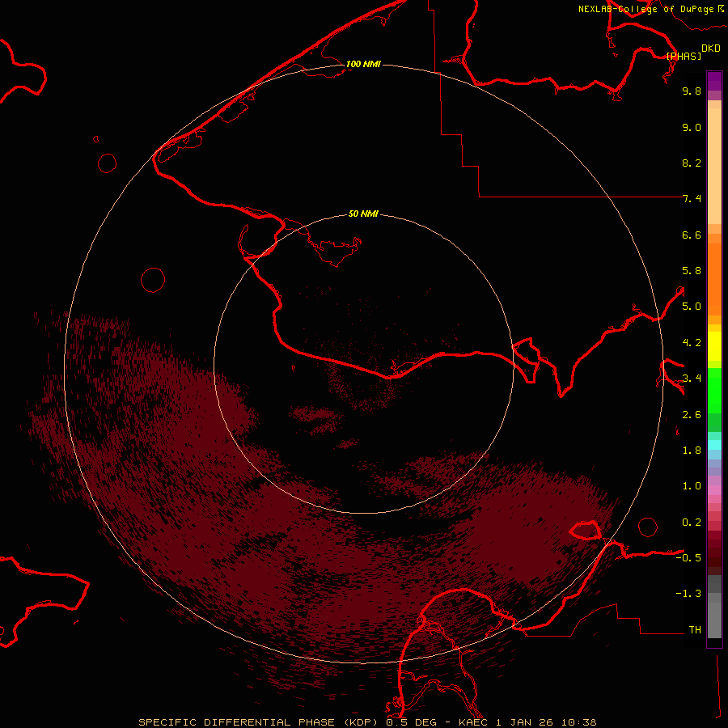Click the 3.4 value on the color scale
The image size is (728, 728).
pyautogui.click(x=692, y=379)
